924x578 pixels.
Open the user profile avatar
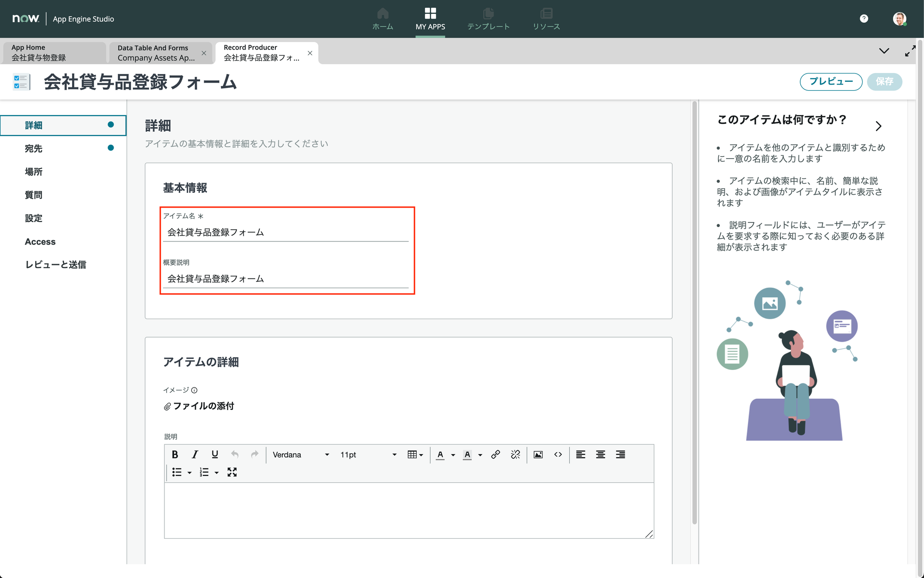click(899, 18)
